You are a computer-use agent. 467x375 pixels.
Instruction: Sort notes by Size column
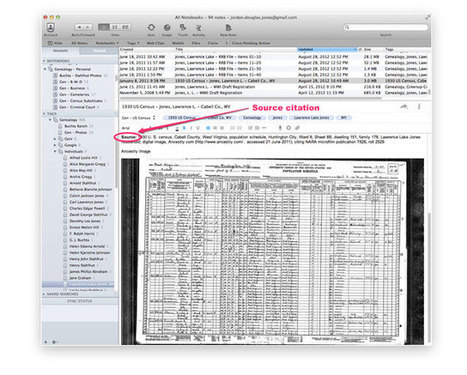tap(373, 49)
